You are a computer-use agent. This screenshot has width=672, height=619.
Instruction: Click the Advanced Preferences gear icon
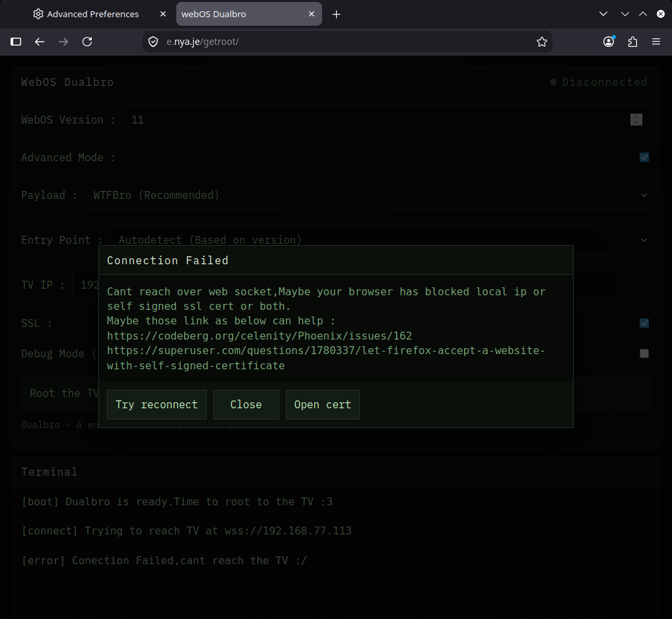[38, 14]
